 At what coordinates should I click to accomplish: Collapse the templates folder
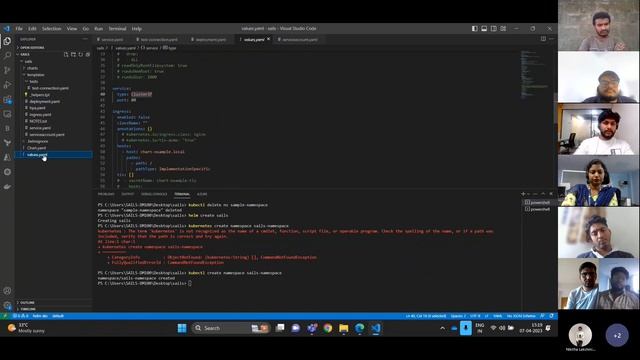35,75
